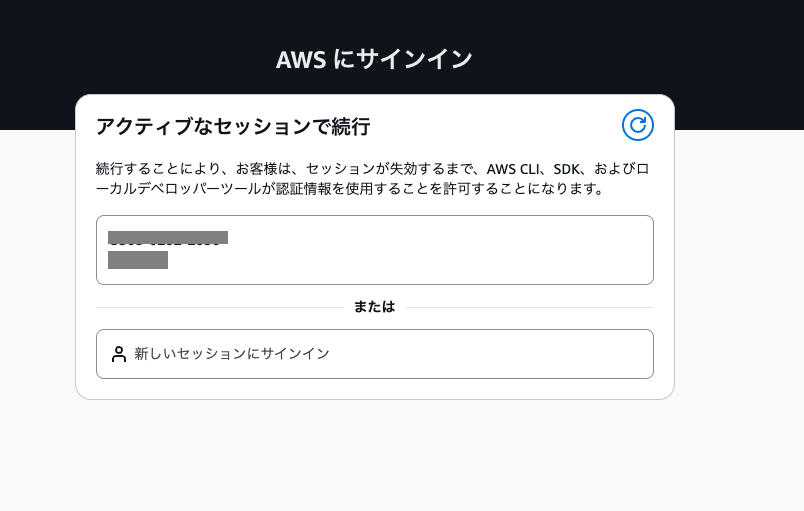Click the refresh sessions circular arrow icon

point(637,125)
